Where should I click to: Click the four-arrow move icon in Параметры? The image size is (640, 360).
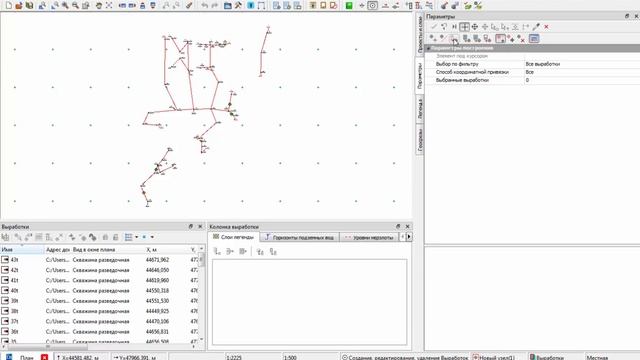475,27
